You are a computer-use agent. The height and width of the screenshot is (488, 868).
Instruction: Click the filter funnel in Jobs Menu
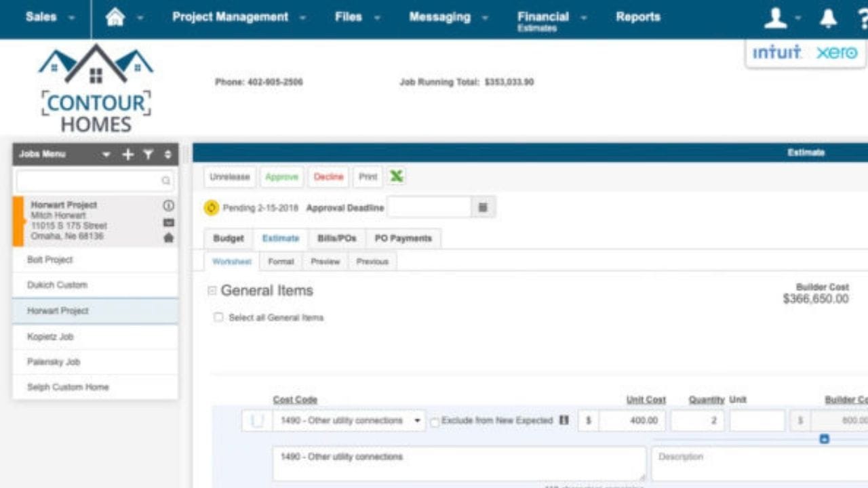148,155
